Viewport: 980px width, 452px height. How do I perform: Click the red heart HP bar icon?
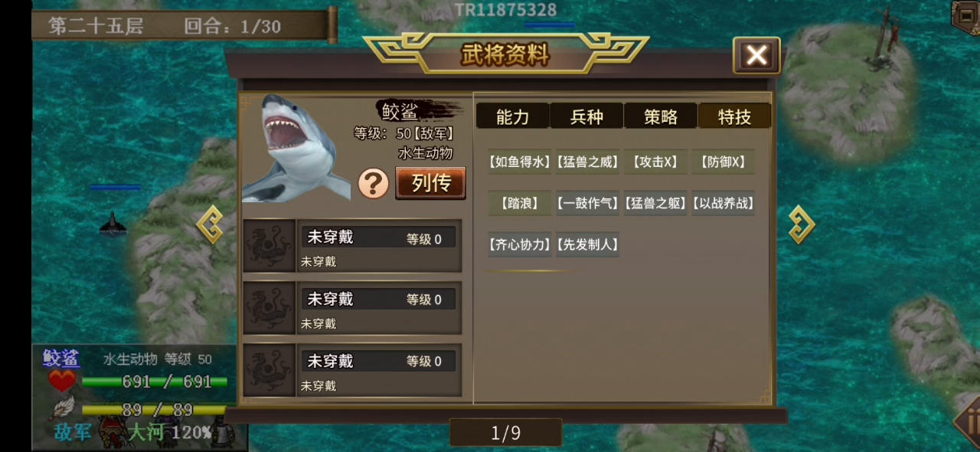tap(62, 381)
